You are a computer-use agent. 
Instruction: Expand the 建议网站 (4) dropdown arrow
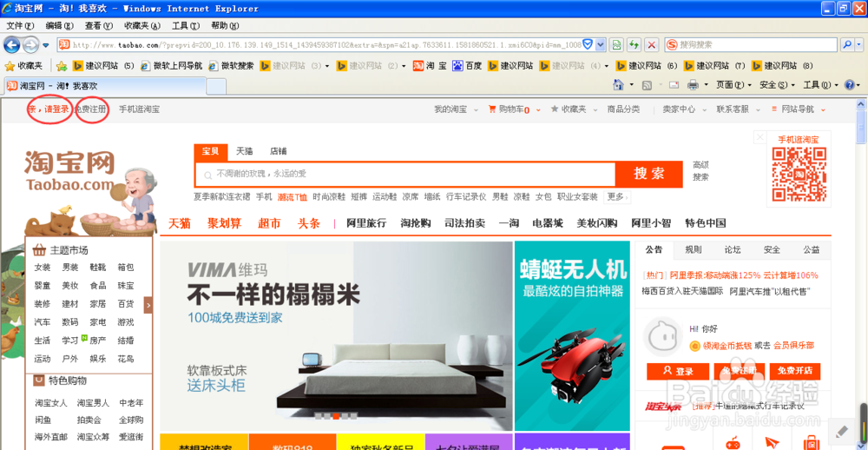tap(606, 66)
